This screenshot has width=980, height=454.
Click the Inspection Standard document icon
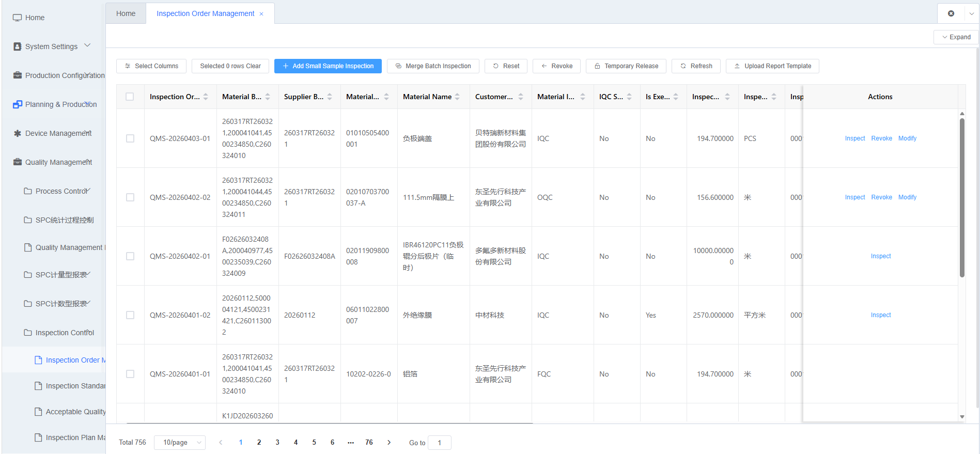click(38, 386)
